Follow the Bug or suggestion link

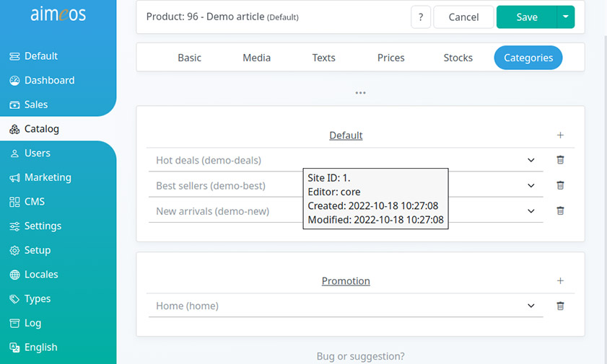(x=360, y=356)
